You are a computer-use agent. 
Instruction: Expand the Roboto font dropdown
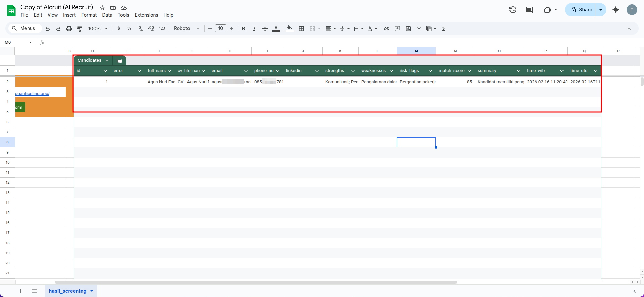coord(186,29)
